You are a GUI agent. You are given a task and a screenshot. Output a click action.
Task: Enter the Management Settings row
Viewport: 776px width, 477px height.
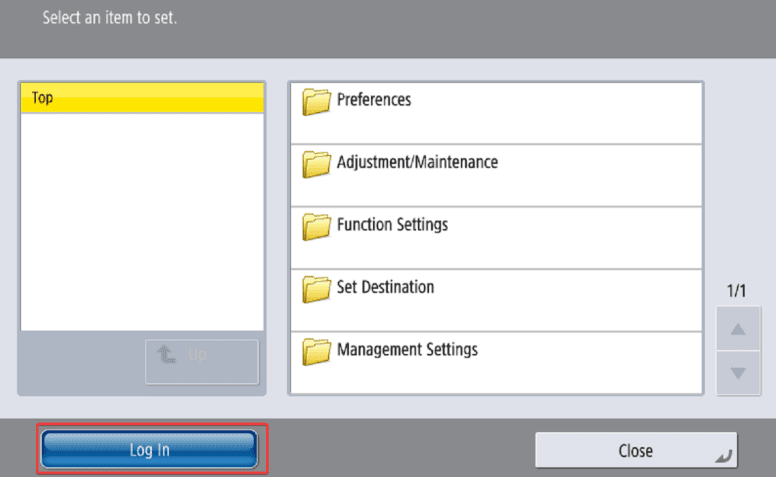tap(495, 362)
